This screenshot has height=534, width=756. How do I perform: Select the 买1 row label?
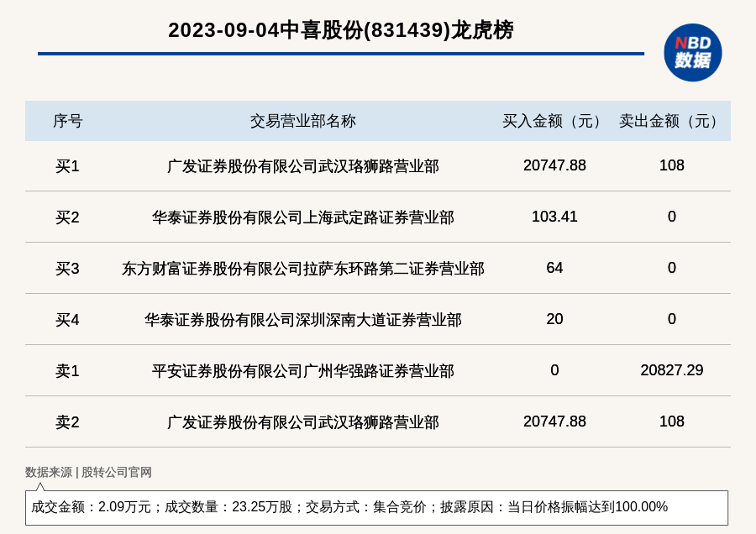point(67,165)
